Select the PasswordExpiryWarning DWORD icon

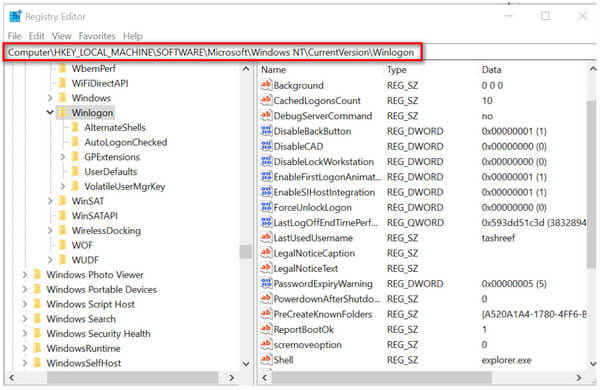pos(266,283)
